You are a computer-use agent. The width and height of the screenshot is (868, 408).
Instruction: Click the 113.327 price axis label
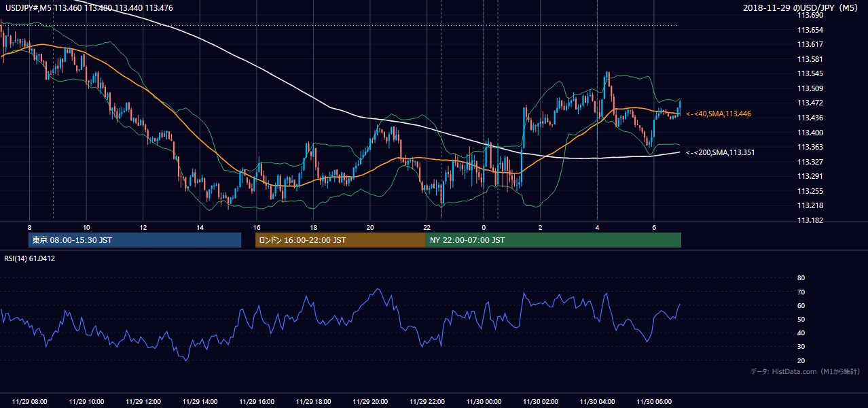[x=810, y=162]
